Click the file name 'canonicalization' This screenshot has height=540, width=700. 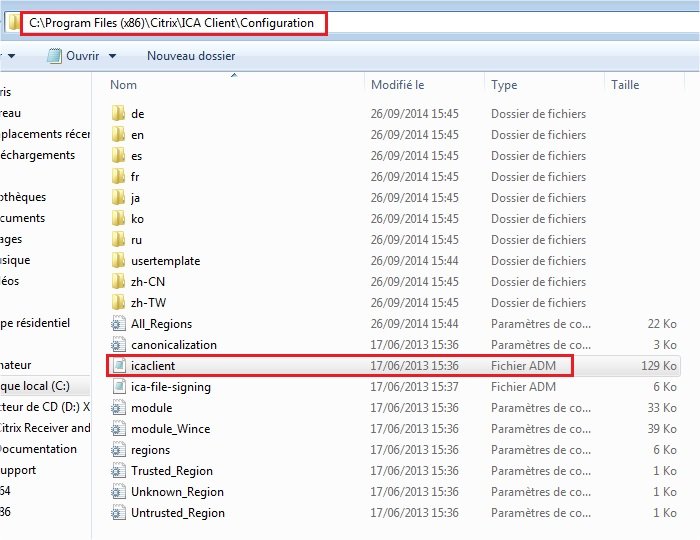click(x=174, y=345)
